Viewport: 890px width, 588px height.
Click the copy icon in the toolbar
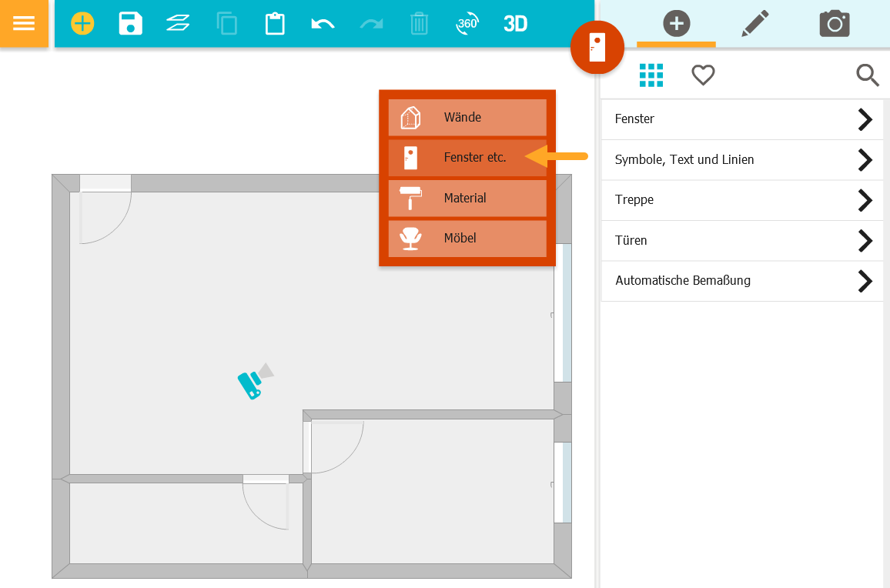(x=227, y=24)
